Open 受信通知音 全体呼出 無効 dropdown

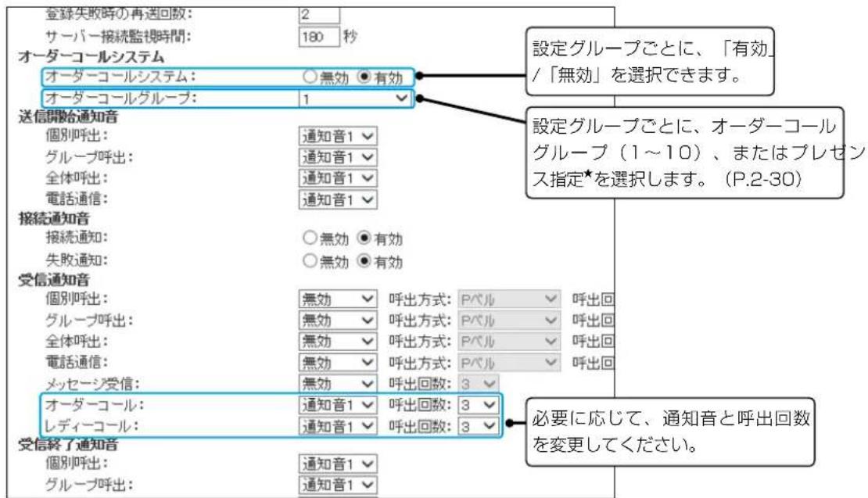tap(338, 342)
